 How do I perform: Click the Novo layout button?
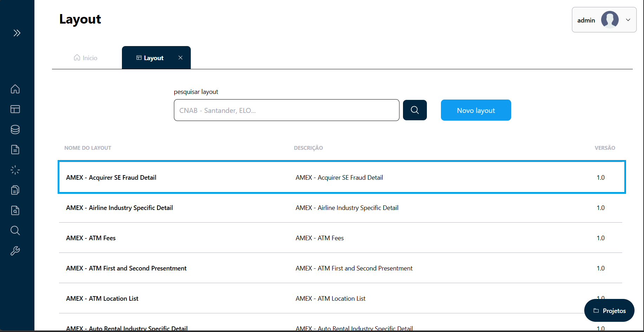(476, 110)
